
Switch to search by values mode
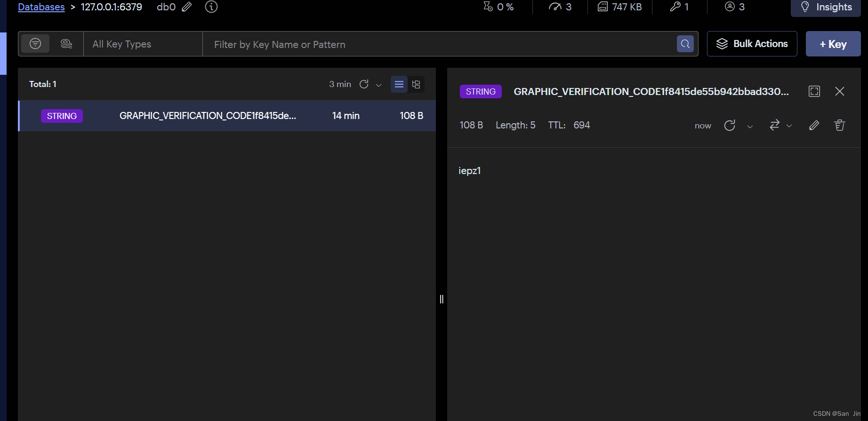66,44
